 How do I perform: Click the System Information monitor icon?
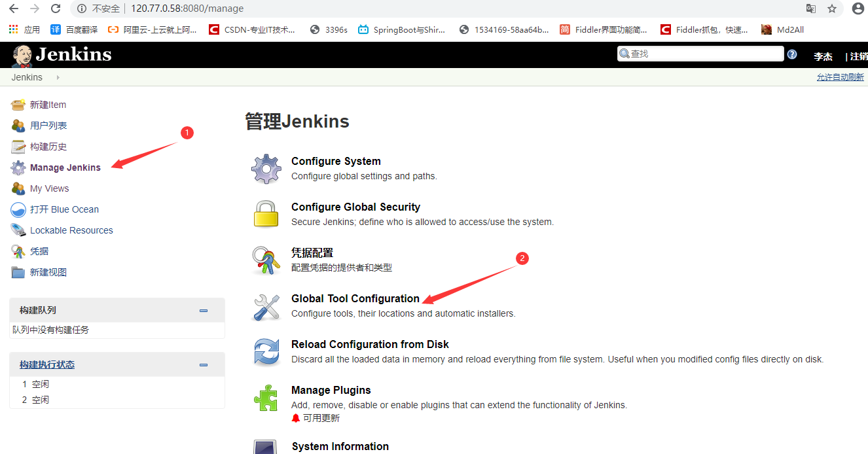[x=266, y=447]
